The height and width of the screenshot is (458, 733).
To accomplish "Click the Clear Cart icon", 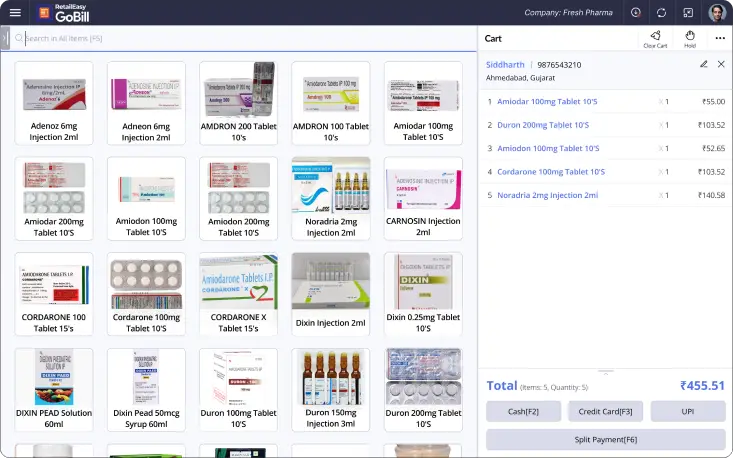I will (655, 38).
